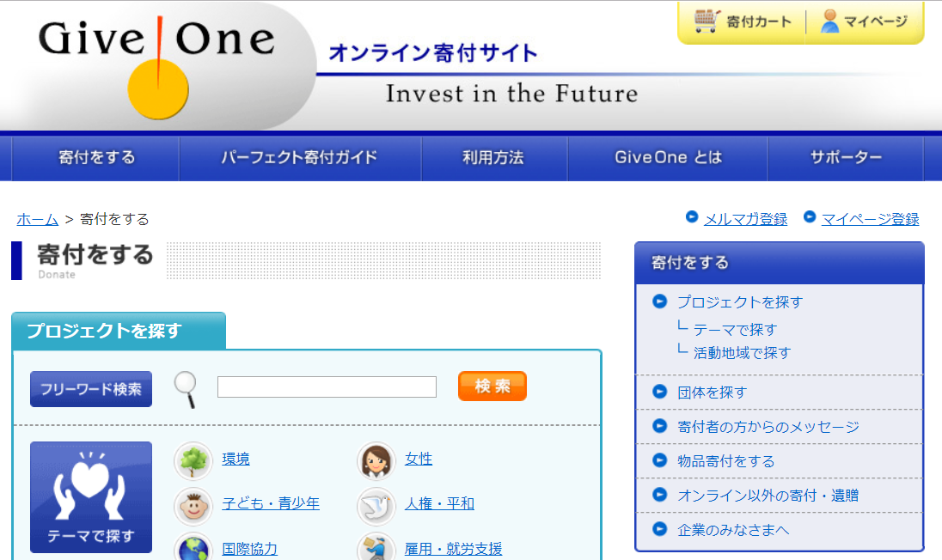
Task: Open the 寄付をする navigation menu
Action: click(97, 158)
